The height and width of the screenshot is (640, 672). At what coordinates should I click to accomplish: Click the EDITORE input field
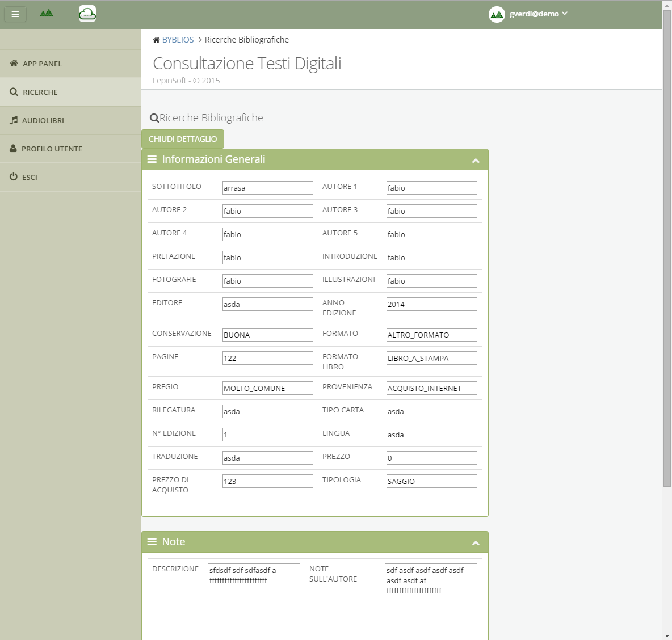268,304
